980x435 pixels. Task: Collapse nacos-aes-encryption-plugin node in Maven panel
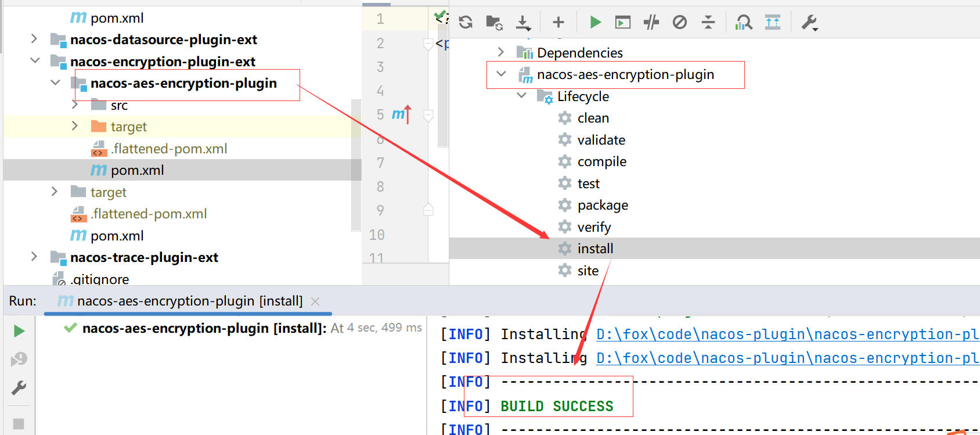(x=501, y=74)
